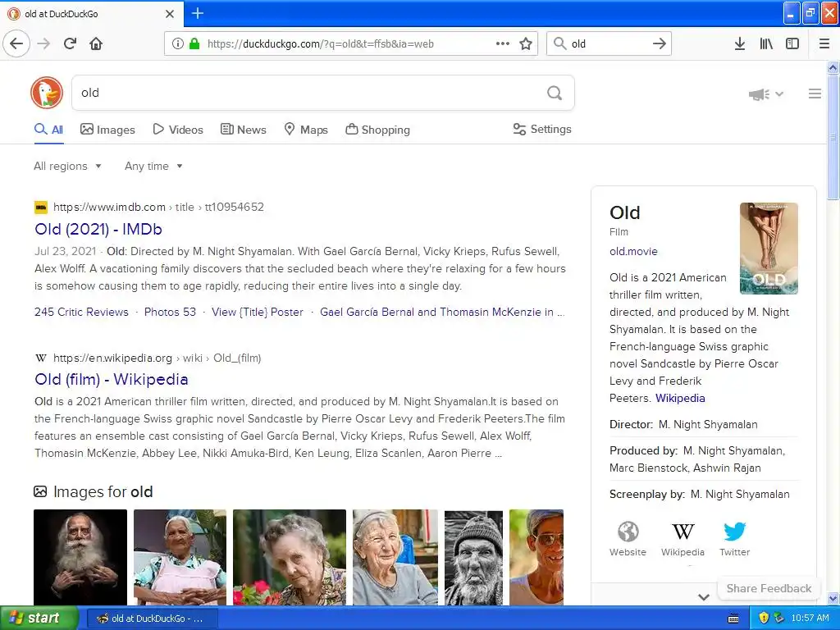Screen dimensions: 840x630
Task: Switch to the Shopping tab
Action: pyautogui.click(x=377, y=130)
